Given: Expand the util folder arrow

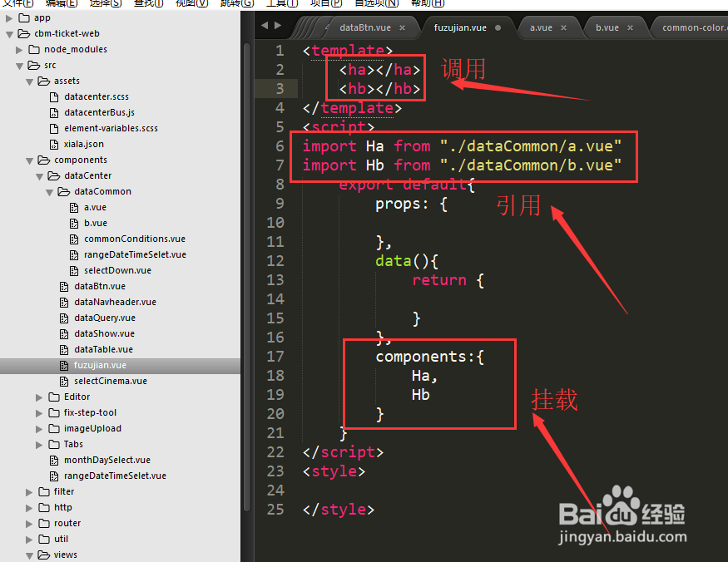Looking at the screenshot, I should click(x=29, y=540).
